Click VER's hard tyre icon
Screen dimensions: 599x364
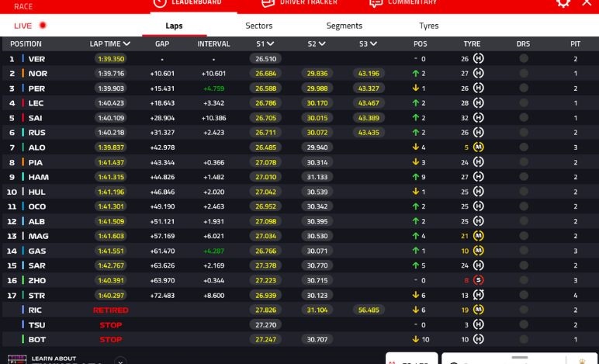pos(479,59)
